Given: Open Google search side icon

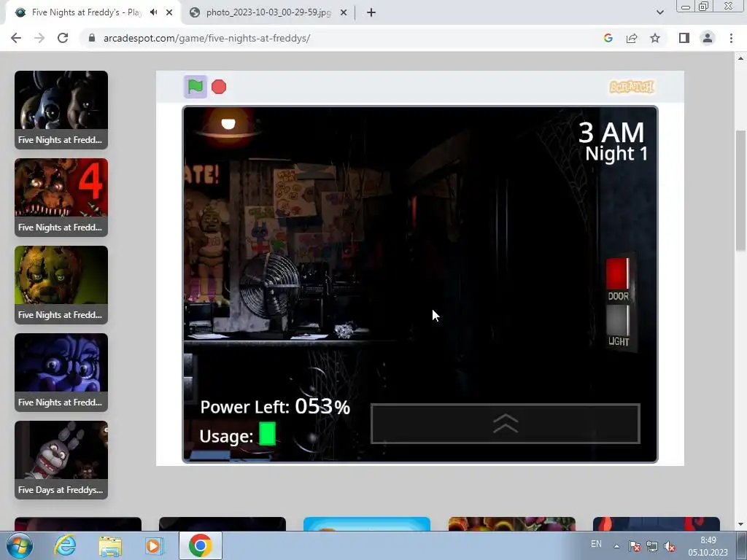Looking at the screenshot, I should click(608, 38).
